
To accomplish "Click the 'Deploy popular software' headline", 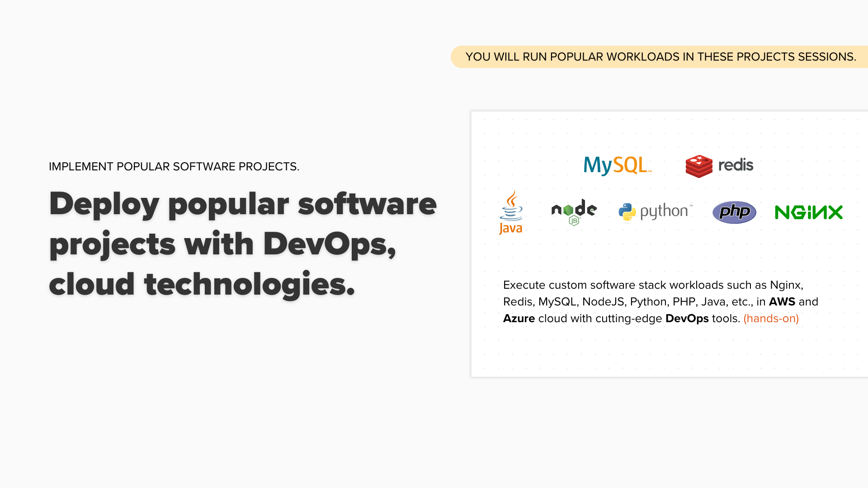I will point(243,204).
